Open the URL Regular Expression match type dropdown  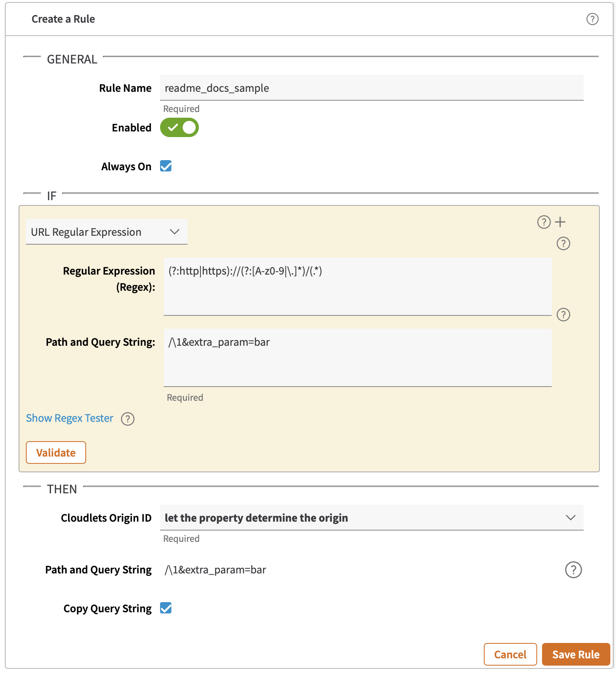[106, 232]
